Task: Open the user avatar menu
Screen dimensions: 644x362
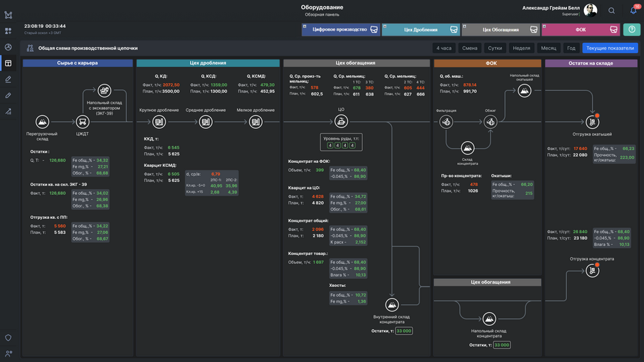Action: point(591,10)
